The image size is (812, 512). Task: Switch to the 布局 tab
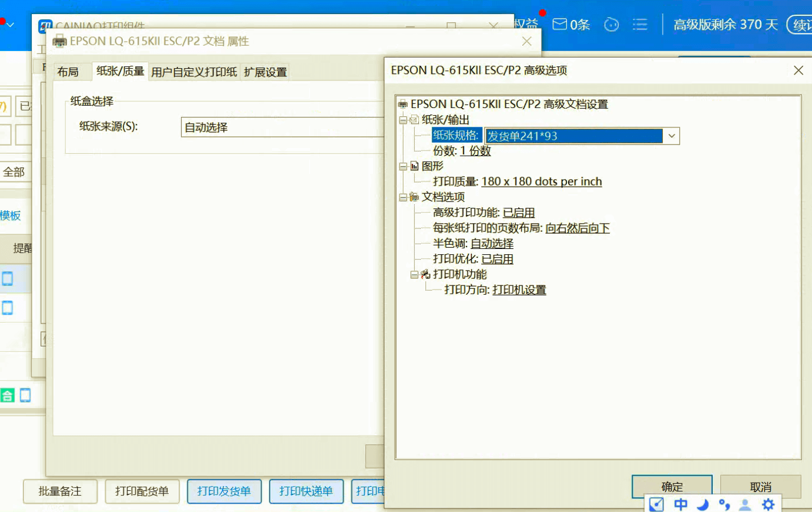(68, 72)
